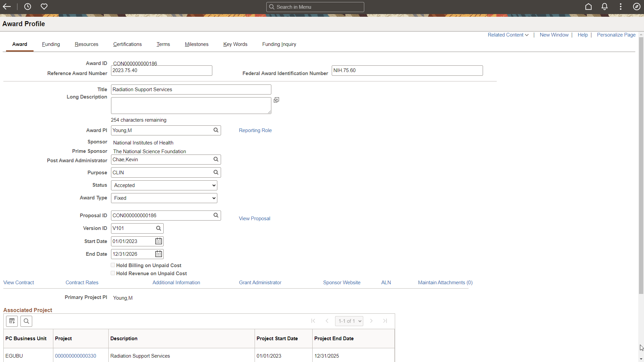Screen dimensions: 644x362
Task: Switch to the Milestones tab
Action: tap(197, 44)
